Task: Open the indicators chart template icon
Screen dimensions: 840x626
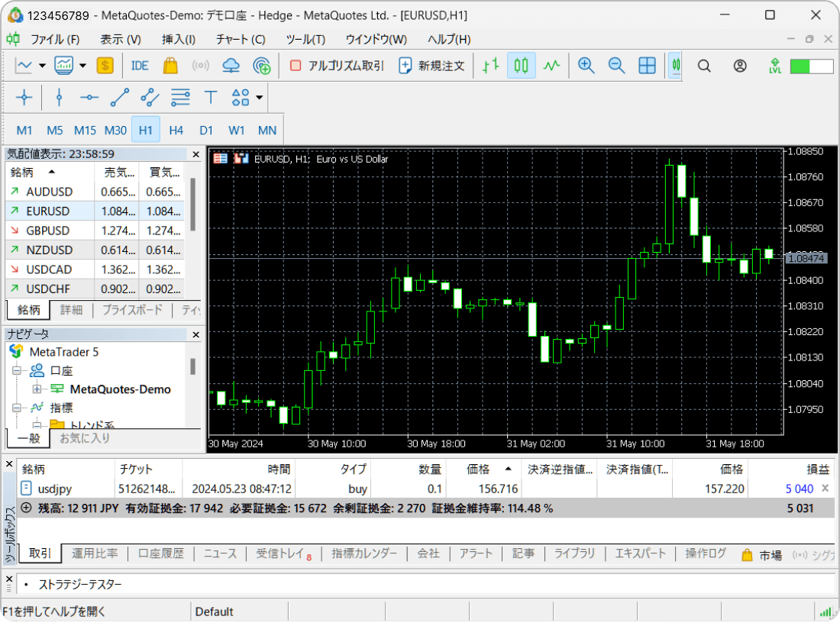Action: pyautogui.click(x=63, y=66)
